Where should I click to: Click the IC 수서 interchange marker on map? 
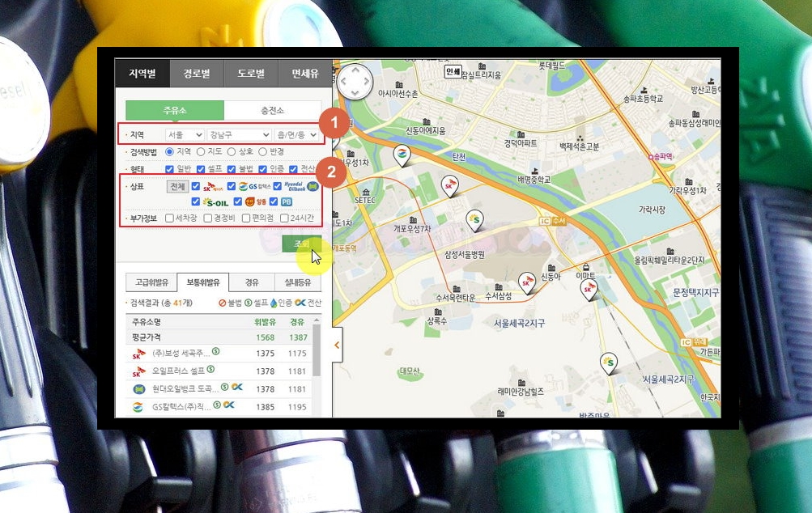pos(553,221)
